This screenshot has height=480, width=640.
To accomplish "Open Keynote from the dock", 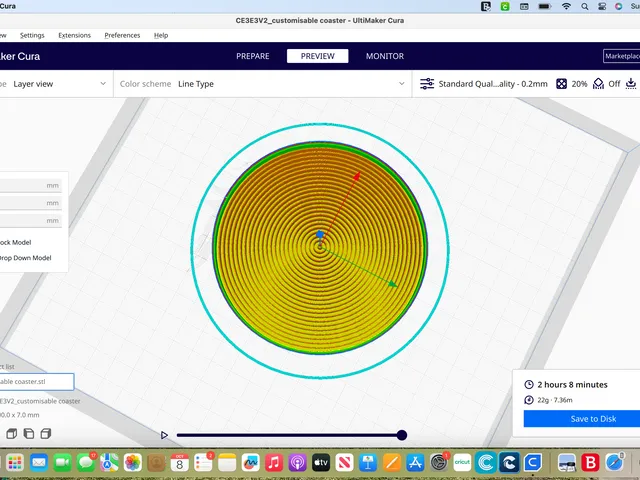I will [x=368, y=462].
